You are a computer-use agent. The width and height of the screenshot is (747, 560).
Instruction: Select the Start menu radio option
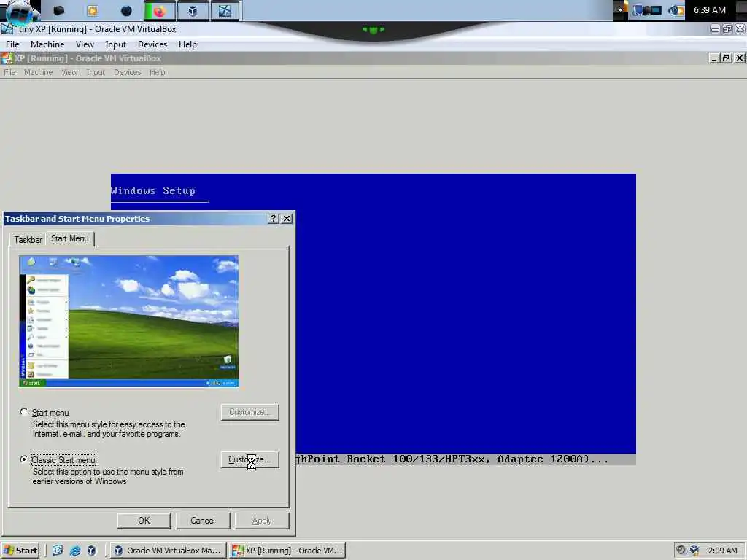pos(23,412)
